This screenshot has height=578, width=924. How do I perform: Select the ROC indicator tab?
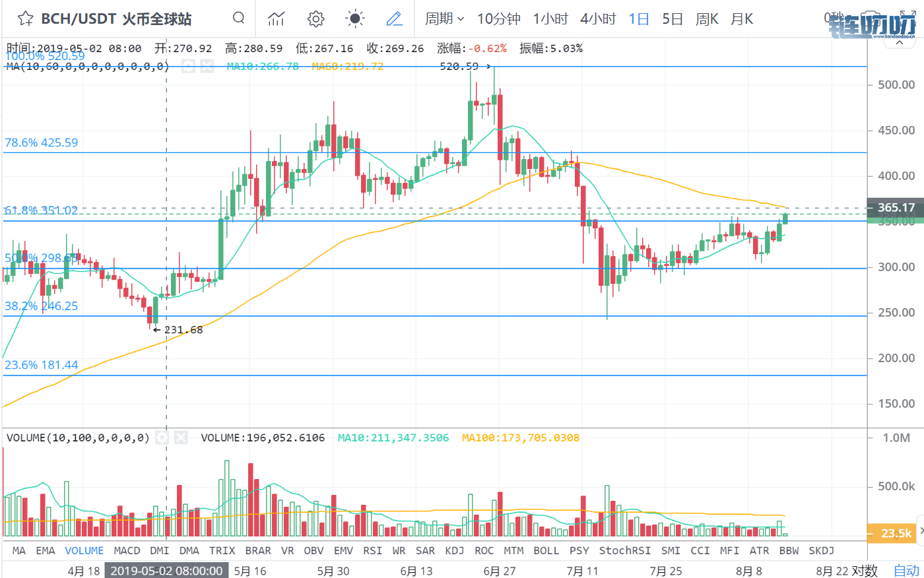pos(484,550)
